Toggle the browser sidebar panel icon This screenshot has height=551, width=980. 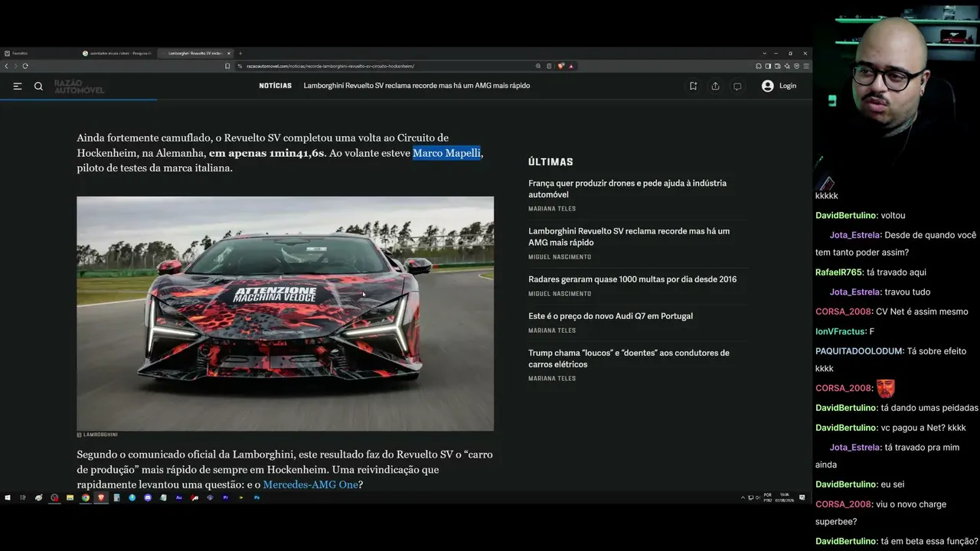coord(768,66)
